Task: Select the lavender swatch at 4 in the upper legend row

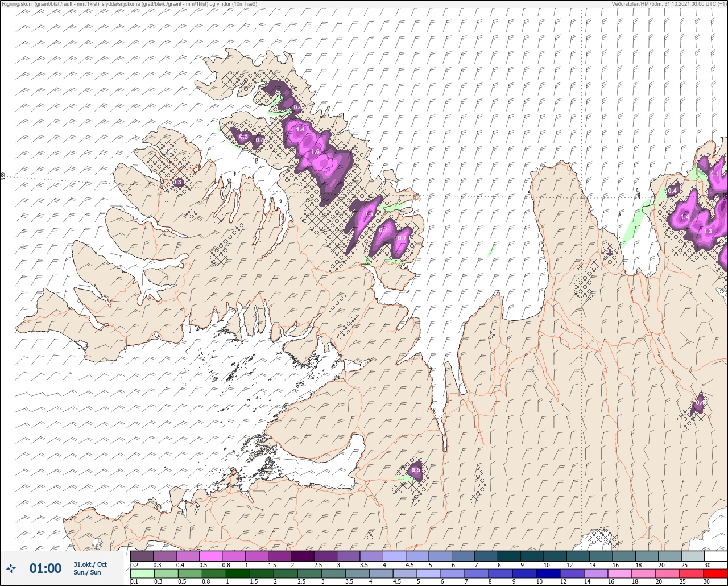Action: [x=394, y=556]
